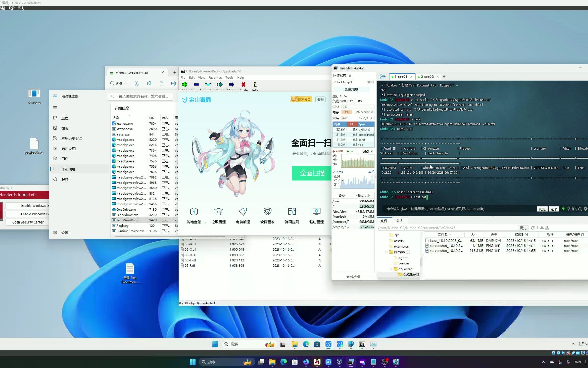Click the search magnifier in FinalShell command bar
Screen dimensions: 588x368
pos(580,209)
